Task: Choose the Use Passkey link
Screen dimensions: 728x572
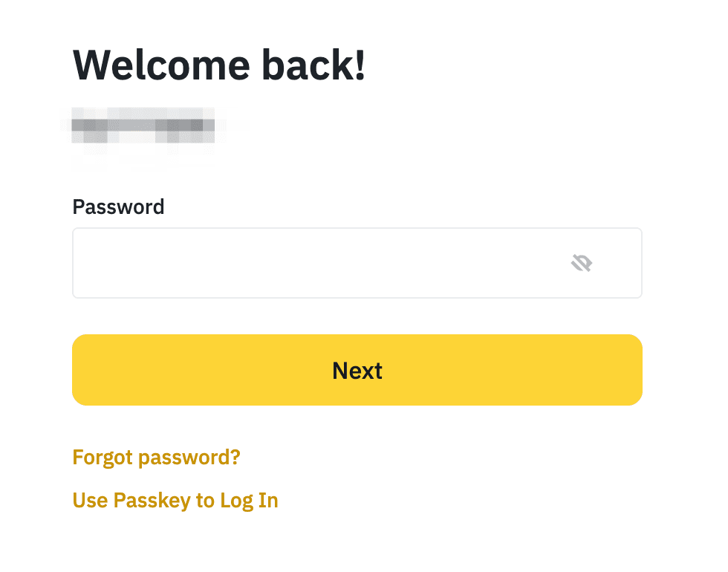Action: click(x=175, y=501)
